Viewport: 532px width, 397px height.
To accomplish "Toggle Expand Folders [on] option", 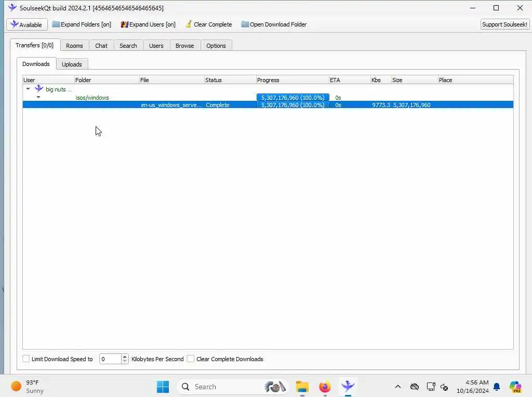I will pos(82,24).
